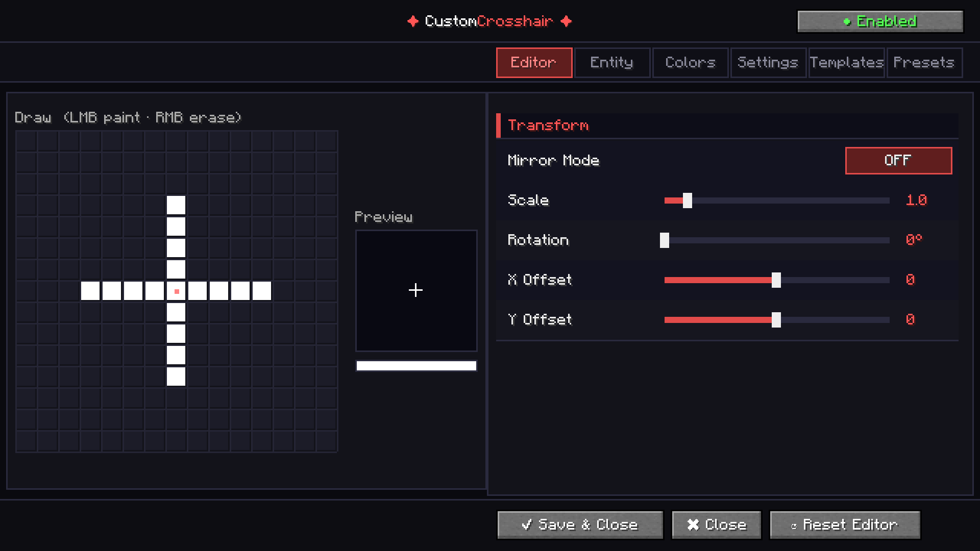
Task: Switch to the Entity tab
Action: (x=612, y=63)
